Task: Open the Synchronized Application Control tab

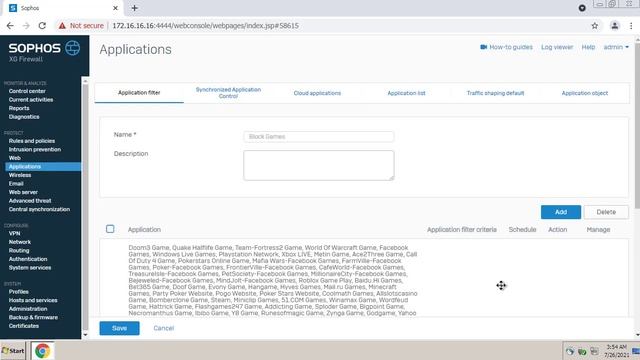Action: 228,93
